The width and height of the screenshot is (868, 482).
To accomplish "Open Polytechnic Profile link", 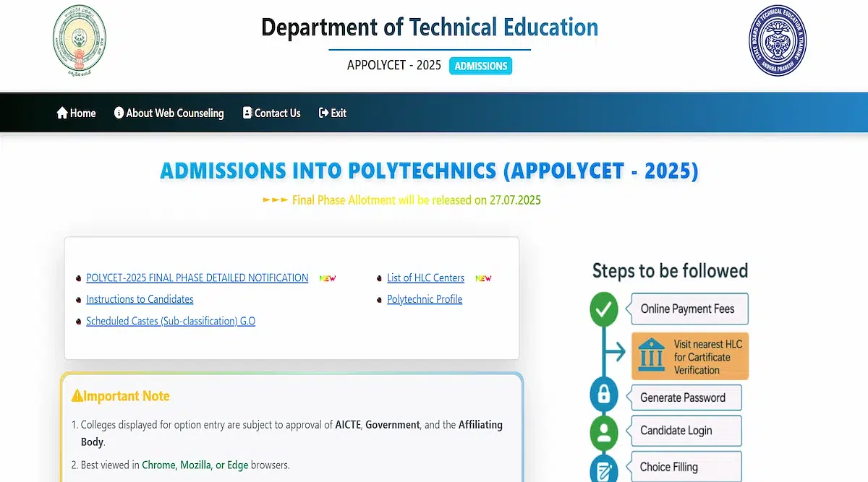I will click(425, 299).
